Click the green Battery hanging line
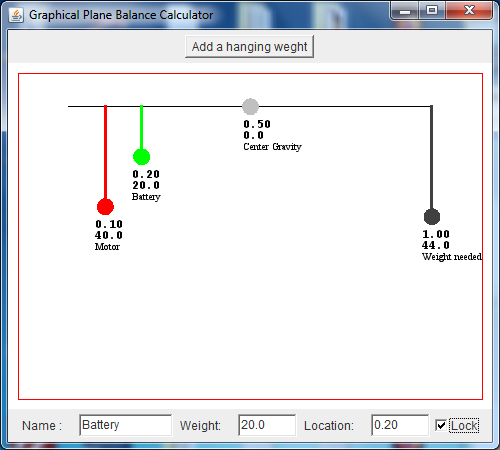 coord(141,127)
